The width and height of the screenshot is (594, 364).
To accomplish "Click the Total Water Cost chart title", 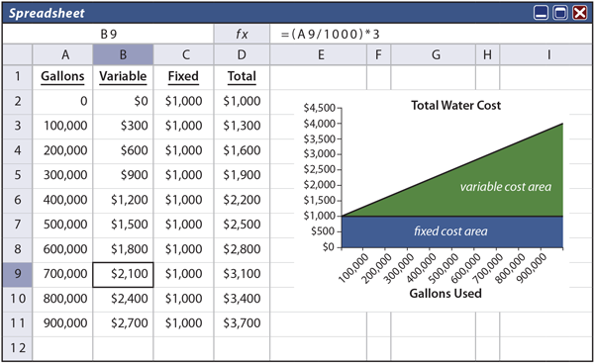I will [x=456, y=105].
